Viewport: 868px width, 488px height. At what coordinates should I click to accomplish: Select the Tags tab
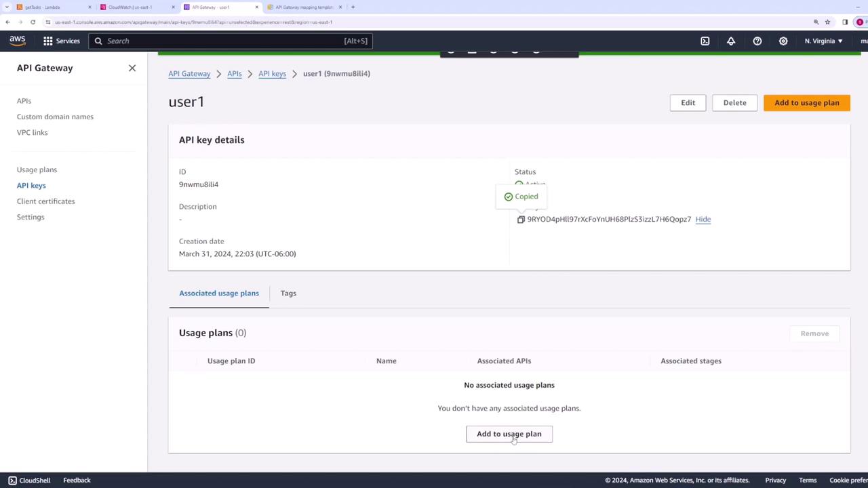coord(288,293)
